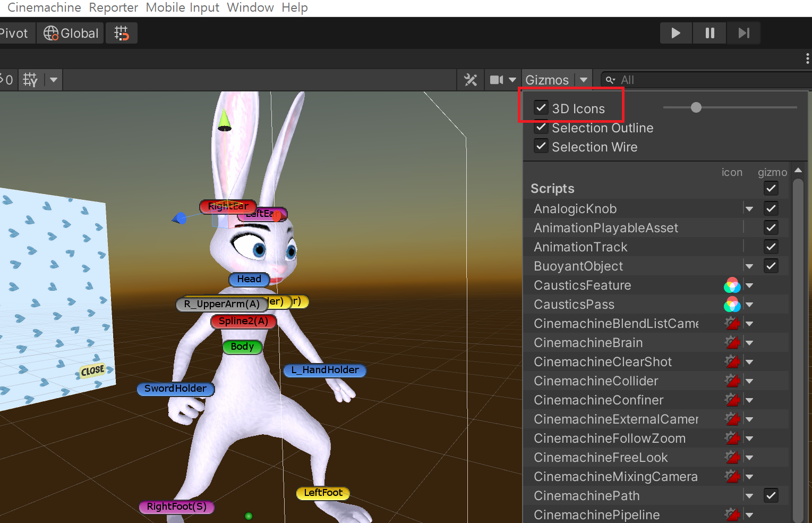Uncheck Selection Outline checkbox
This screenshot has width=812, height=523.
pyautogui.click(x=541, y=128)
